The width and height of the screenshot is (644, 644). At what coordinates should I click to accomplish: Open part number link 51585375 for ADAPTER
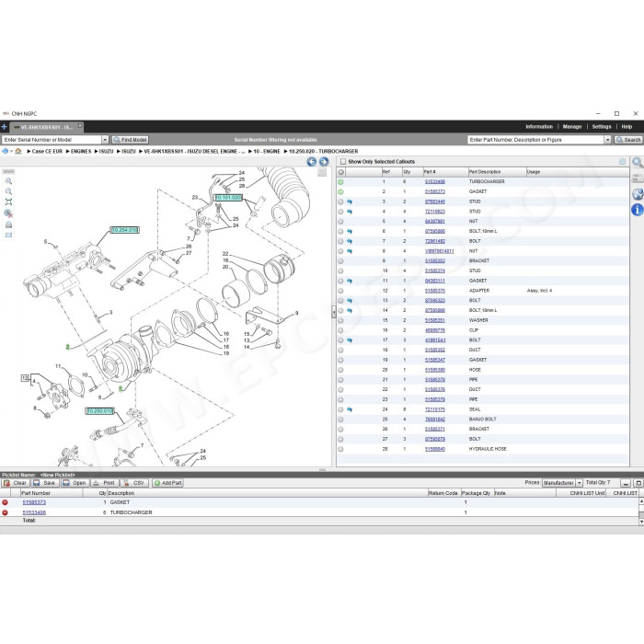[435, 291]
